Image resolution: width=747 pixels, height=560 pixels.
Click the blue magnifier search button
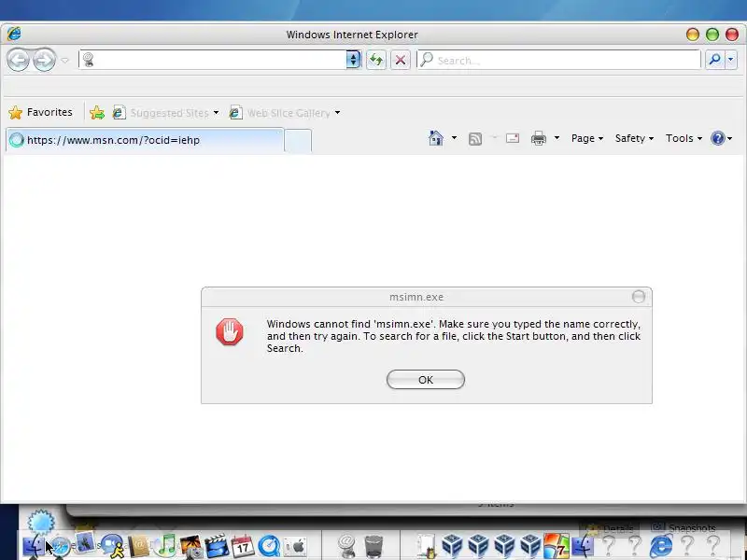(x=714, y=60)
